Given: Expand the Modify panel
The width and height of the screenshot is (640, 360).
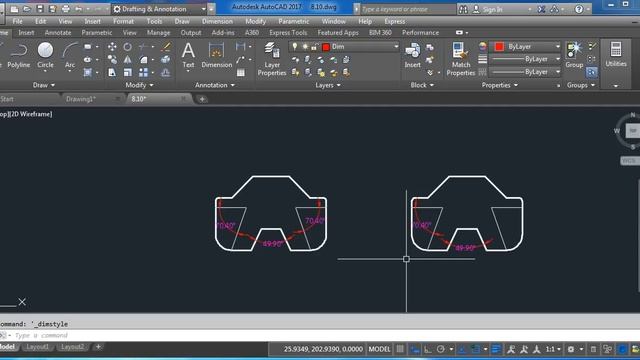Looking at the screenshot, I should coord(139,85).
